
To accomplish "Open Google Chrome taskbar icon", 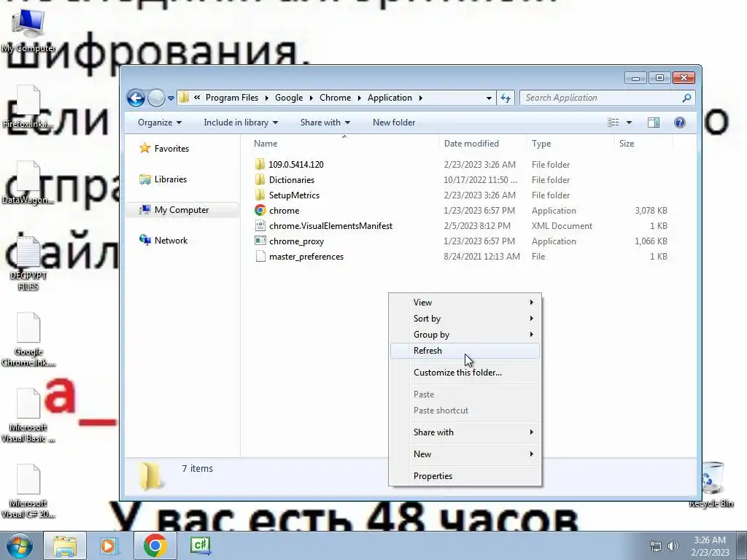I will pyautogui.click(x=155, y=545).
